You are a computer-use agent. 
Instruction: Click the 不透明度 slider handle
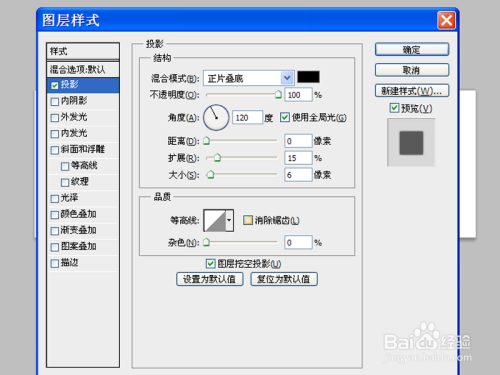pyautogui.click(x=278, y=95)
